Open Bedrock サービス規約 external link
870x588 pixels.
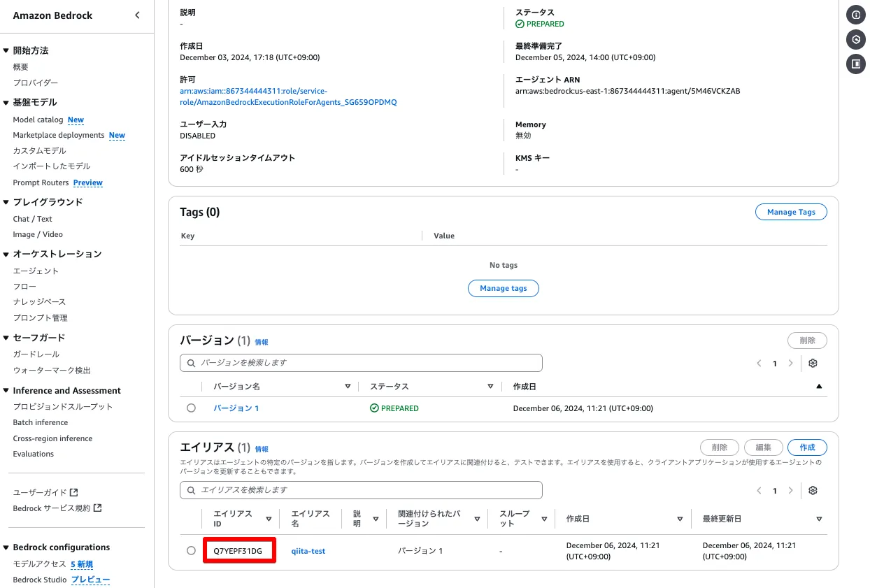[57, 508]
